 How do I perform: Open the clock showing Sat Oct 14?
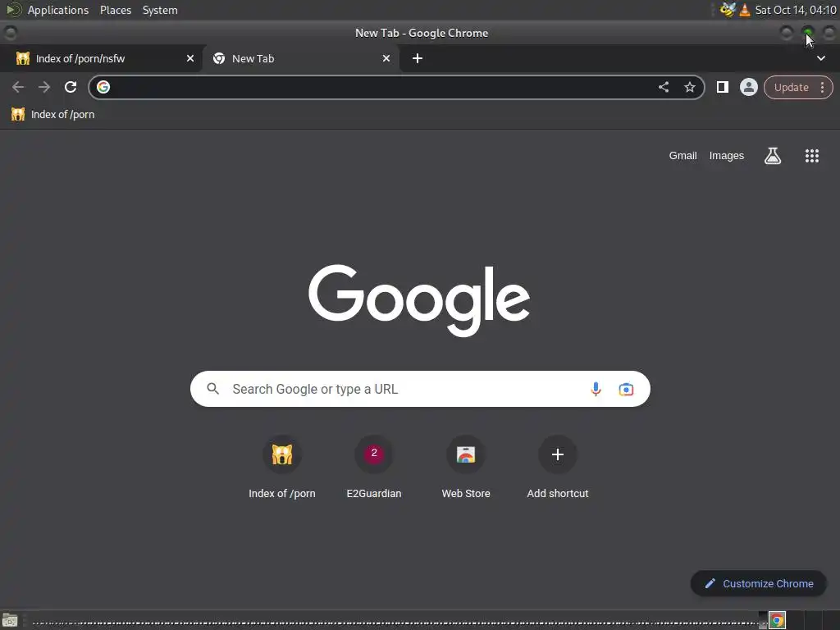click(x=796, y=10)
